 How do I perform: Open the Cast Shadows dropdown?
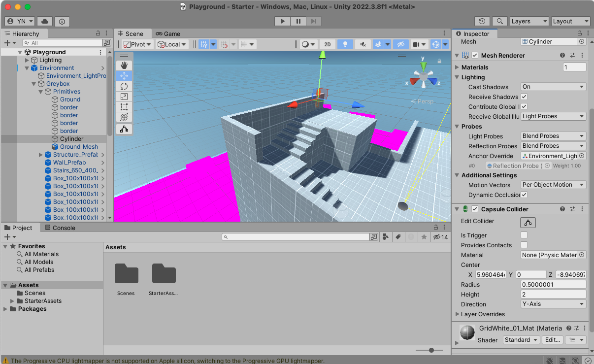553,87
